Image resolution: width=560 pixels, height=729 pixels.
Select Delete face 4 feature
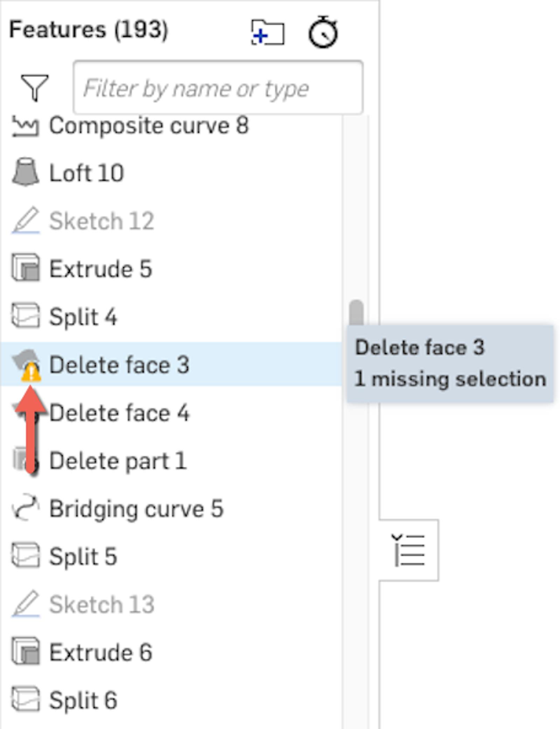click(x=119, y=413)
